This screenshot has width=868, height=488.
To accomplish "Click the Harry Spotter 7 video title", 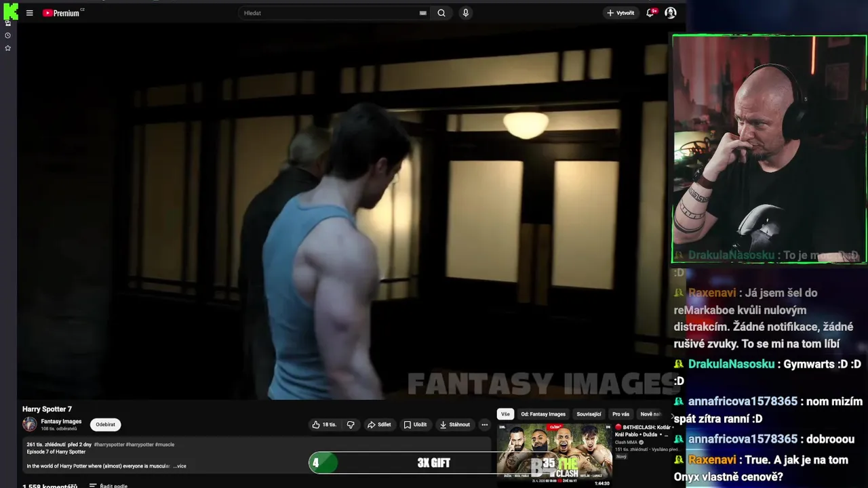I will (x=47, y=409).
